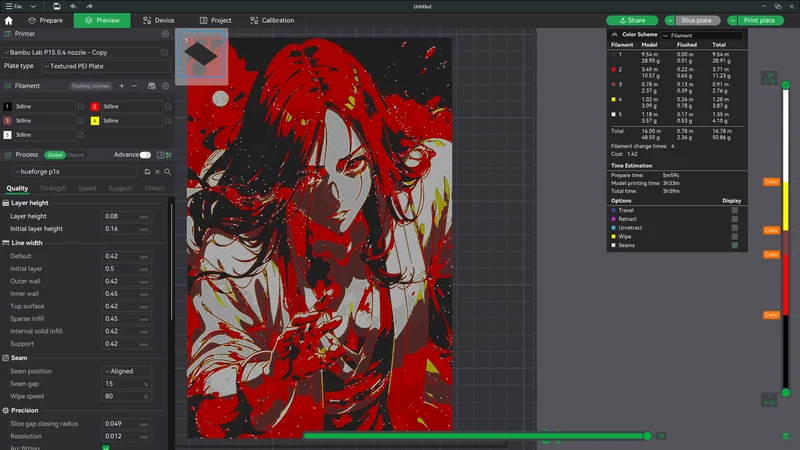Edit filament 3 preset icon
This screenshot has height=450, width=800.
81,120
